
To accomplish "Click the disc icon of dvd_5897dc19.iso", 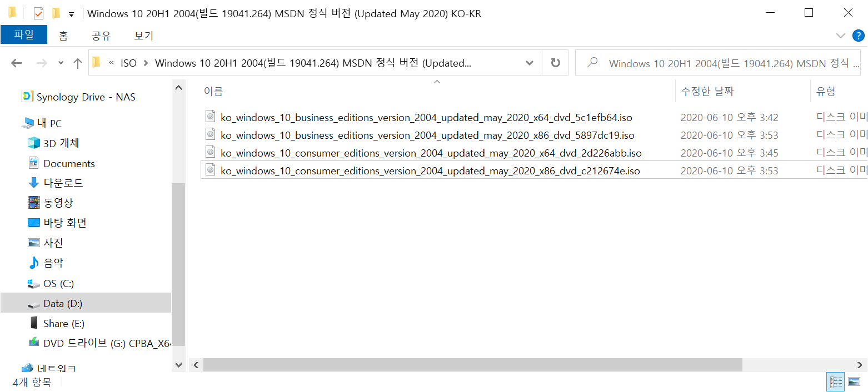I will click(x=210, y=134).
